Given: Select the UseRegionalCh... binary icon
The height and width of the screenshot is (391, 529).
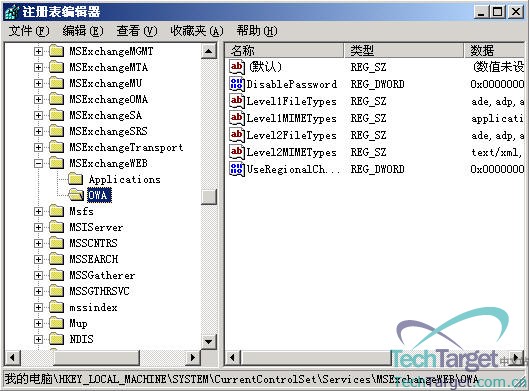Looking at the screenshot, I should click(x=236, y=169).
